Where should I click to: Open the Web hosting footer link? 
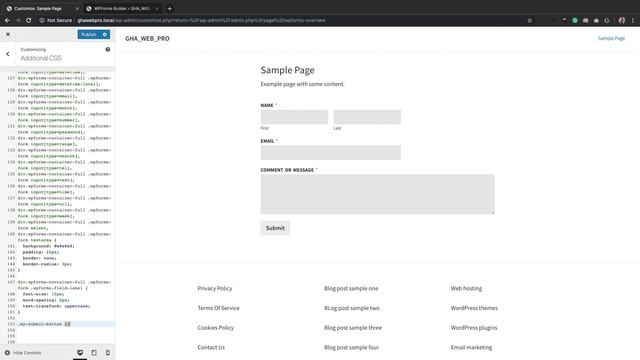click(x=466, y=288)
